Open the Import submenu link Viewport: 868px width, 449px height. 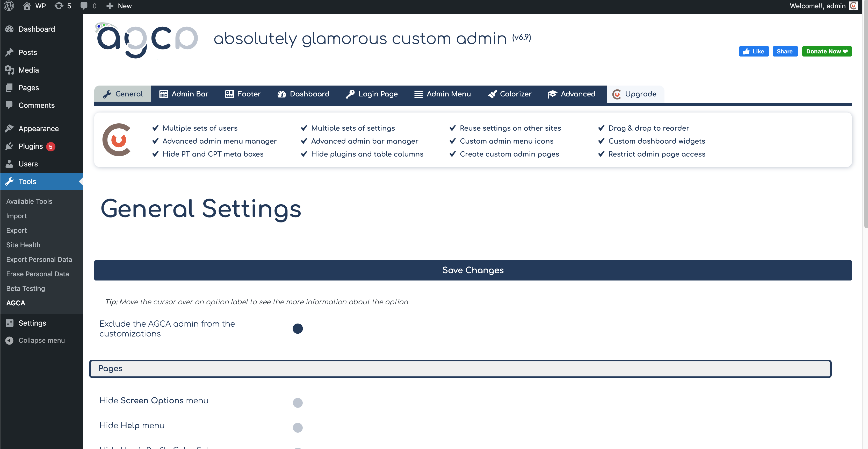pyautogui.click(x=17, y=216)
